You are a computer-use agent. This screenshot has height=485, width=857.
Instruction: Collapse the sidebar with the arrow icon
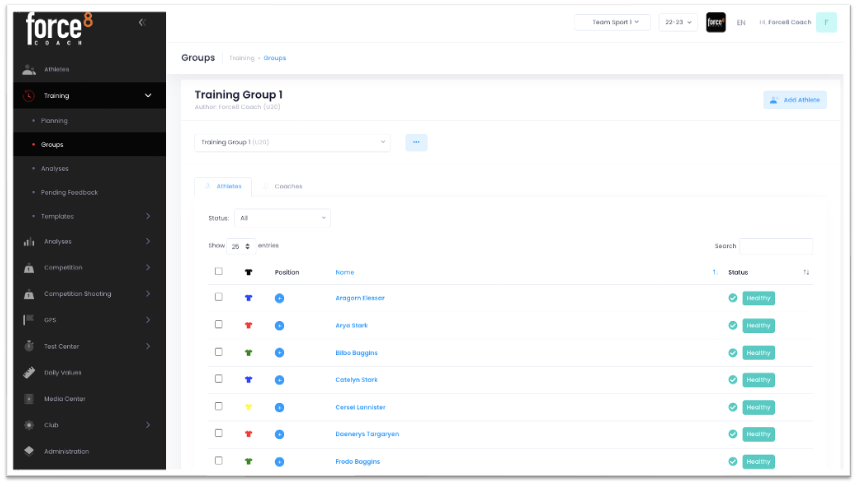142,22
